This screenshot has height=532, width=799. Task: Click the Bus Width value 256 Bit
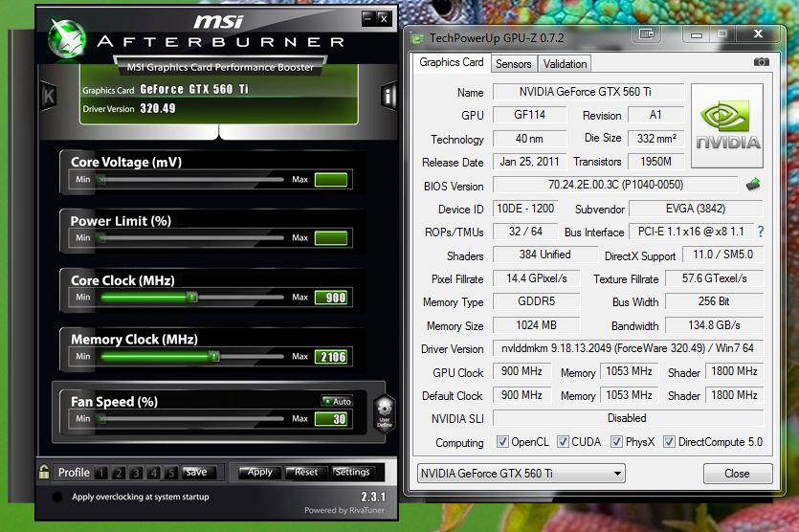point(714,301)
